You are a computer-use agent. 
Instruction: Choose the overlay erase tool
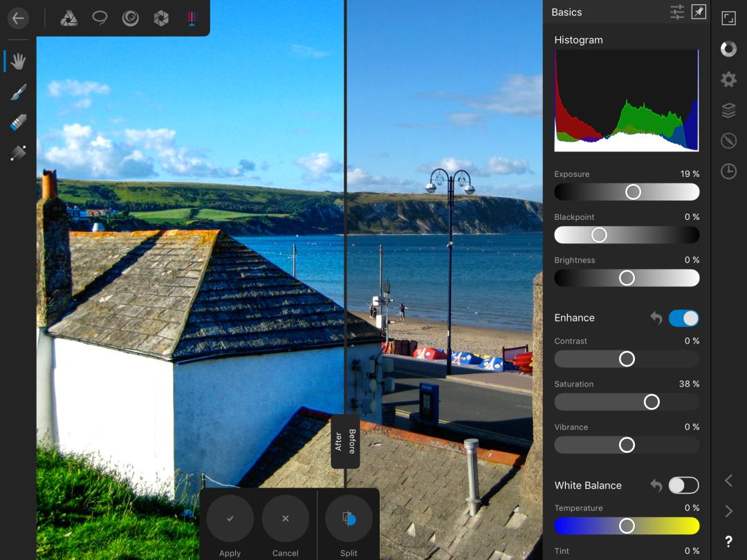(x=18, y=122)
